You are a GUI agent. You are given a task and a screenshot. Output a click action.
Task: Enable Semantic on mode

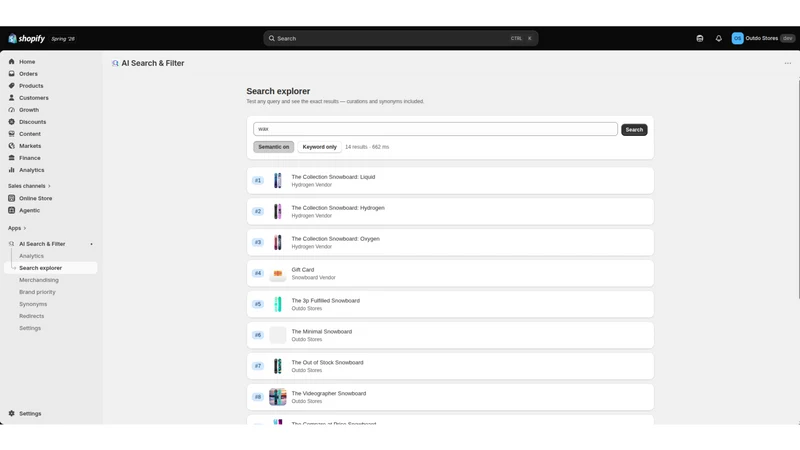273,147
